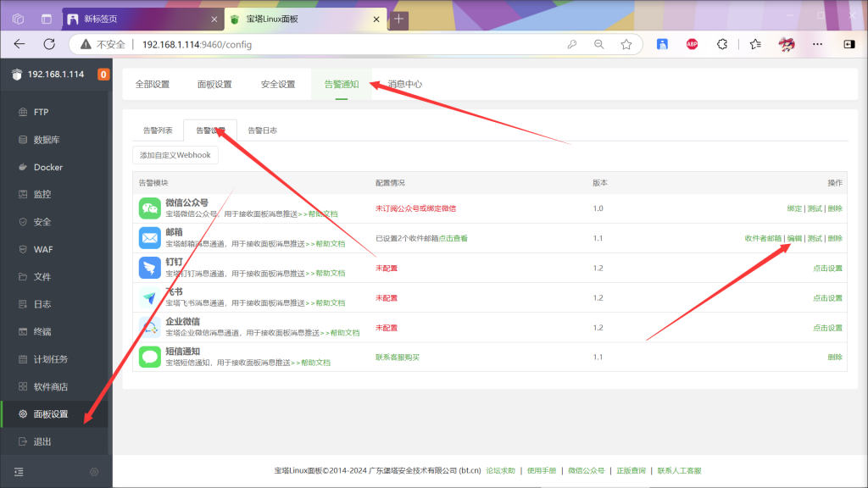This screenshot has width=868, height=488.
Task: Click the 企业微信 icon
Action: (x=149, y=328)
